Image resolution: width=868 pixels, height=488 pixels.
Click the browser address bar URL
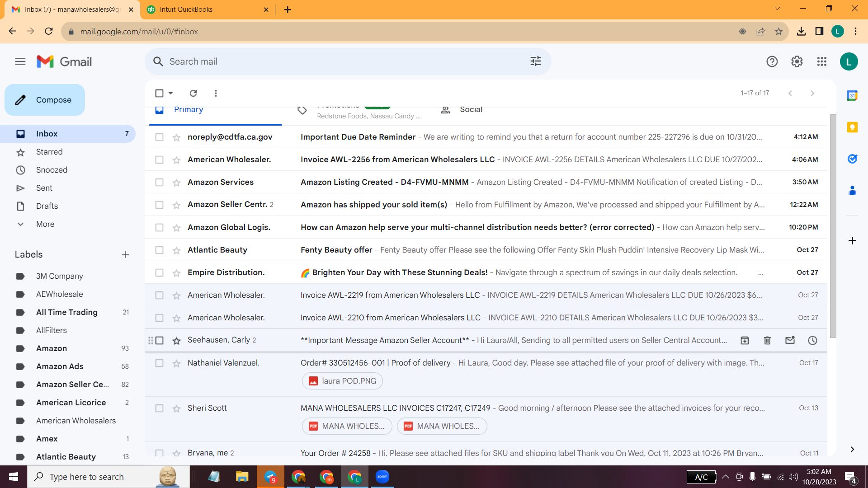click(x=139, y=32)
